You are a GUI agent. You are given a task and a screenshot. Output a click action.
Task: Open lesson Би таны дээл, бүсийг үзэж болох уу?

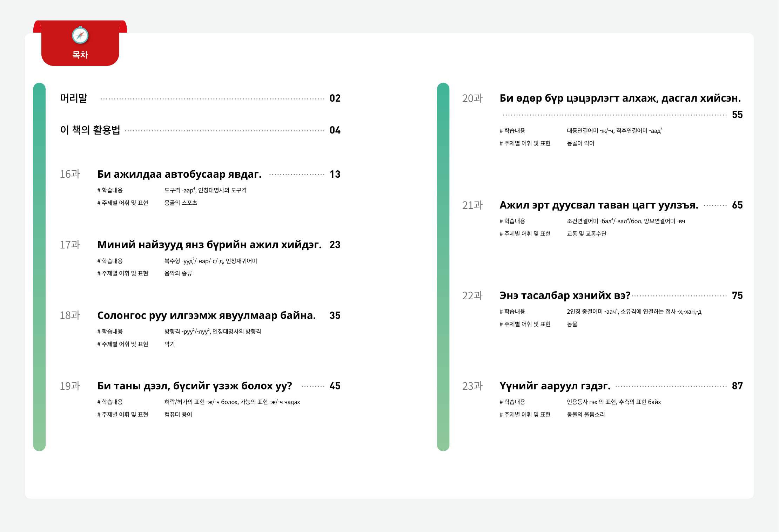[x=195, y=386]
